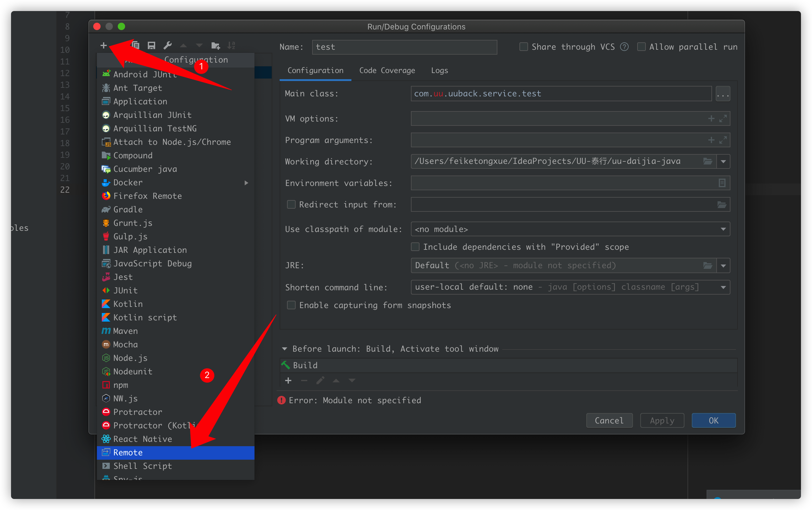This screenshot has height=510, width=812.
Task: Choose Arquillian TestNG configuration type
Action: point(176,129)
